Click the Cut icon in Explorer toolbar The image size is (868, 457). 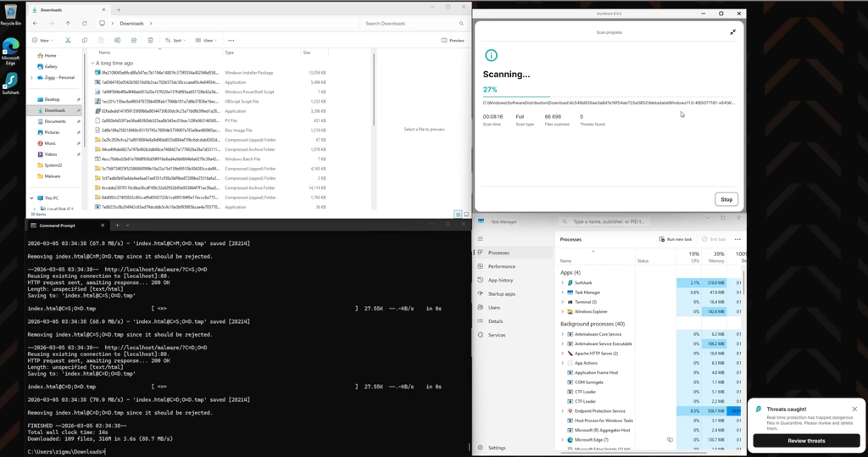tap(68, 41)
